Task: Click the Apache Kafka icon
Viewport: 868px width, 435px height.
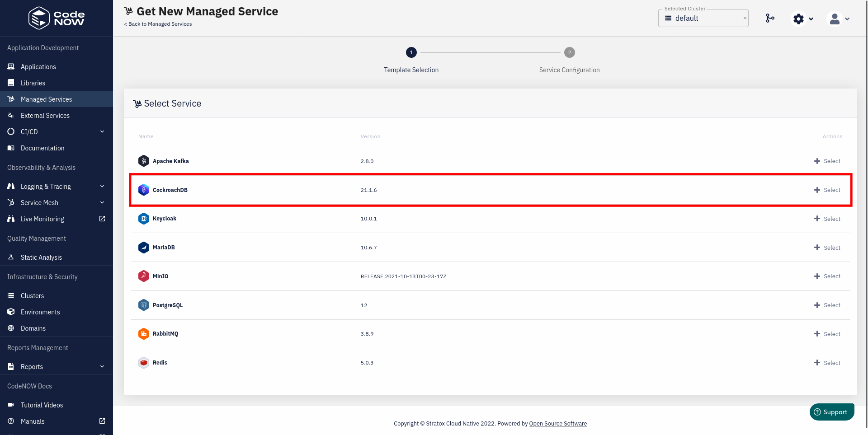Action: pyautogui.click(x=144, y=161)
